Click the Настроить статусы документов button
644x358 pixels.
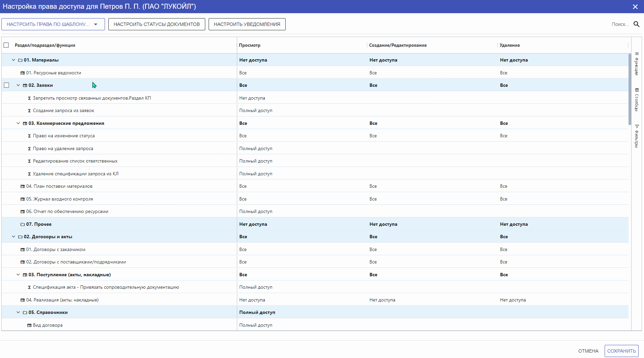[x=157, y=24]
